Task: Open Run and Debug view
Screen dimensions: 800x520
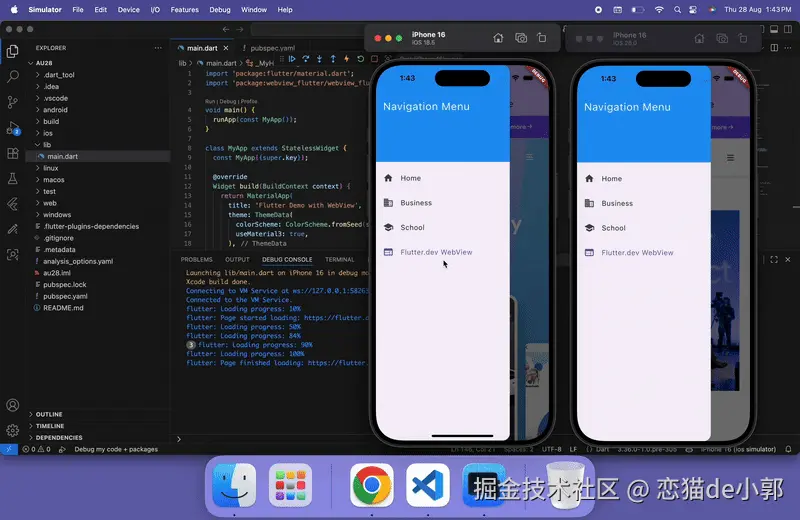Action: tap(13, 128)
